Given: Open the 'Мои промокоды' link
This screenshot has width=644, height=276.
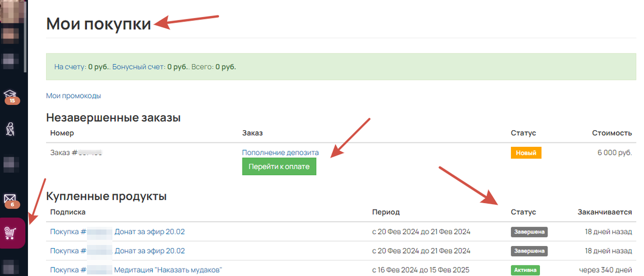Looking at the screenshot, I should click(74, 96).
